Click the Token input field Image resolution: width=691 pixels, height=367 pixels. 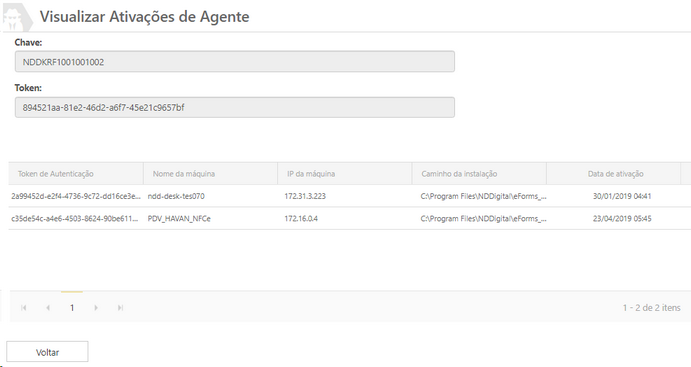coord(234,108)
